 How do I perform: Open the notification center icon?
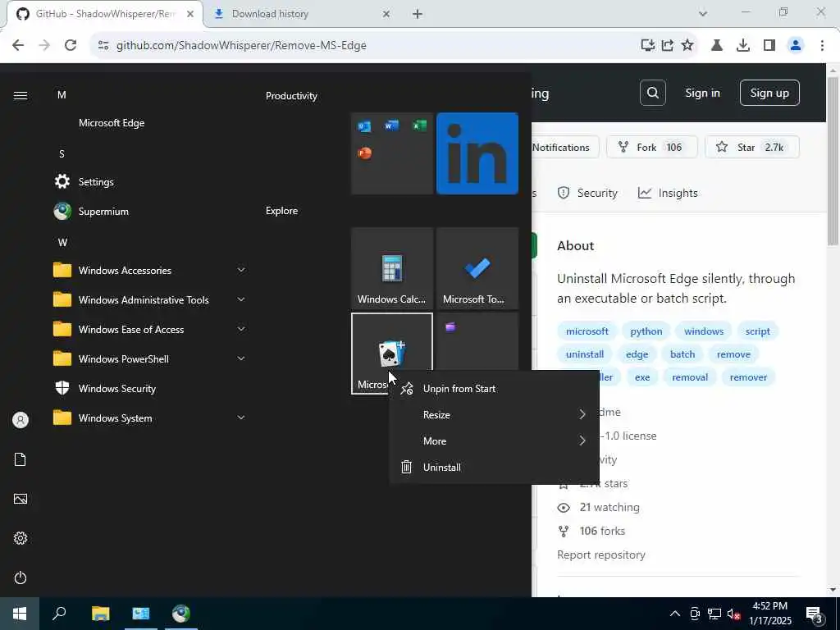coord(815,614)
